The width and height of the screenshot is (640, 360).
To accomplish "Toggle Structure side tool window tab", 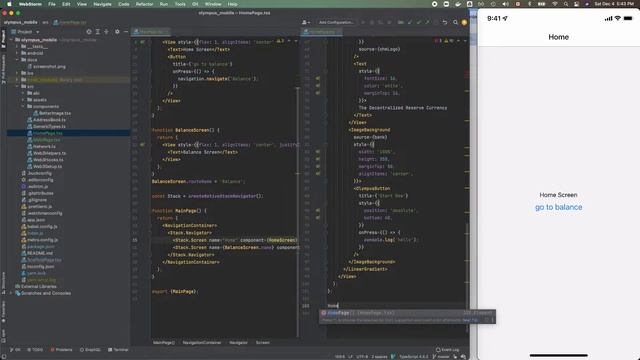I will [3, 283].
